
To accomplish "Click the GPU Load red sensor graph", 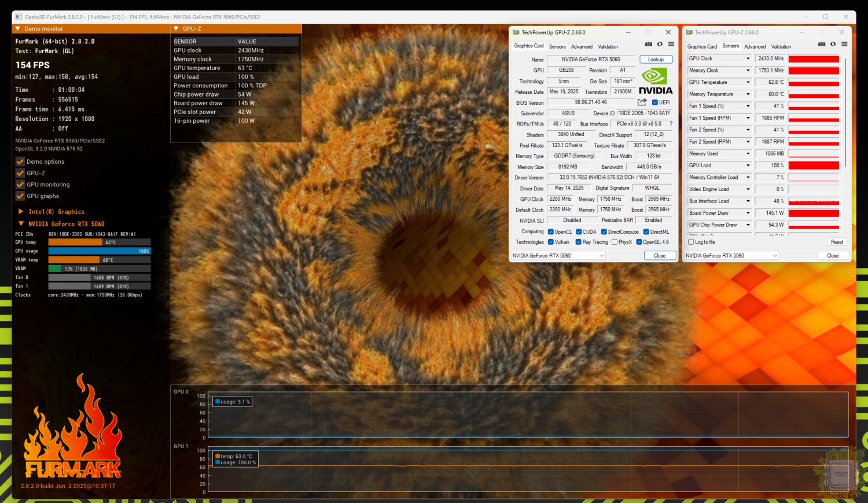I will 814,166.
